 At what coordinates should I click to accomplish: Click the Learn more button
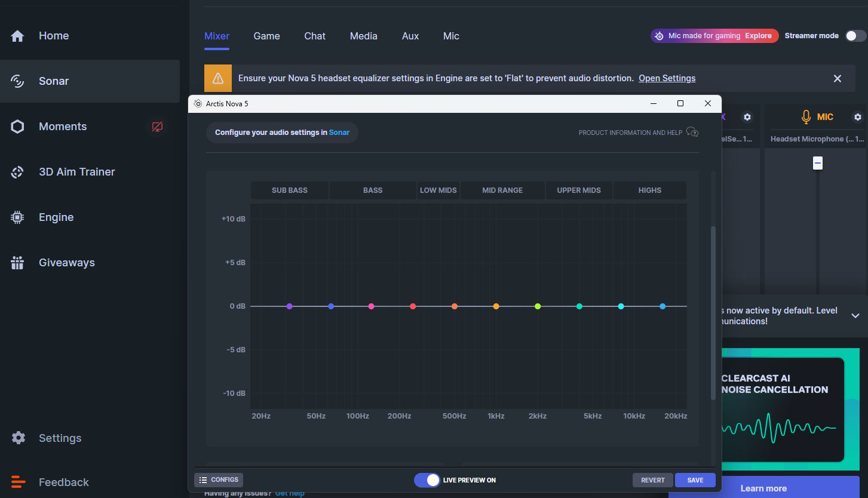pos(763,488)
